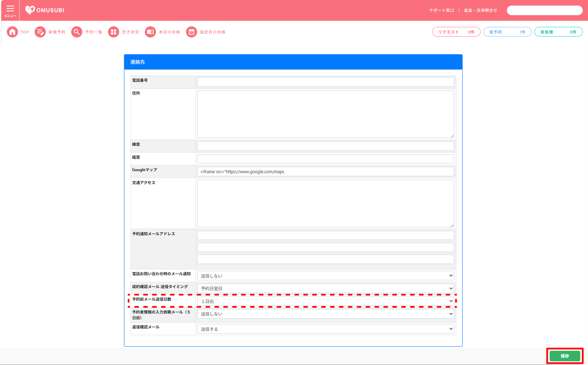The height and width of the screenshot is (365, 588).
Task: Open 本日の台帳 book icon
Action: coord(150,32)
